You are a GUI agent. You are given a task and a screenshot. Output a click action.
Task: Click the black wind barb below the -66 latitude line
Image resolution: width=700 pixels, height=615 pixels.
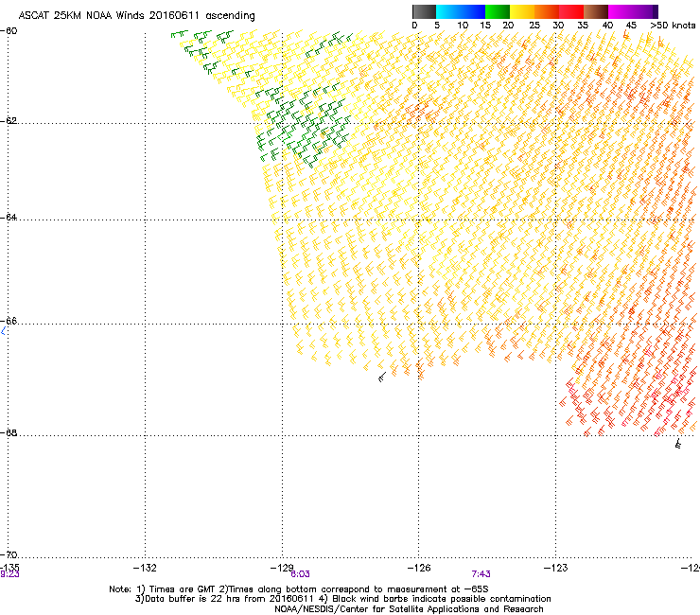[x=382, y=378]
